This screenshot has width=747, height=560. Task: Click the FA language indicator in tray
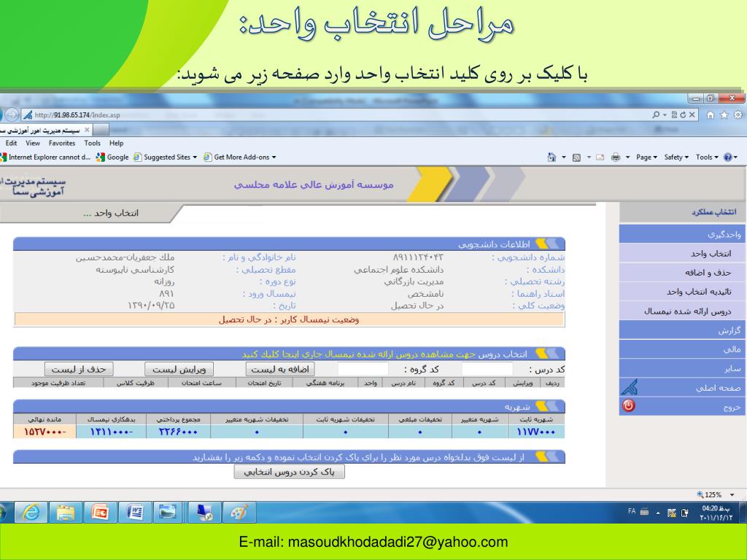click(x=632, y=511)
